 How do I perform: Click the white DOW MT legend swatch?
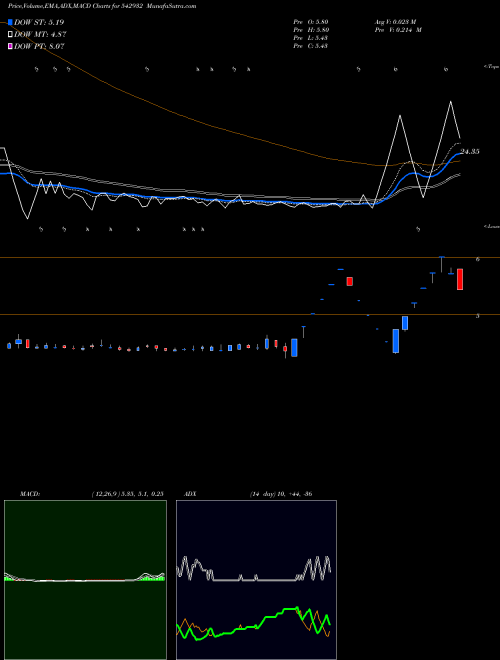[11, 34]
